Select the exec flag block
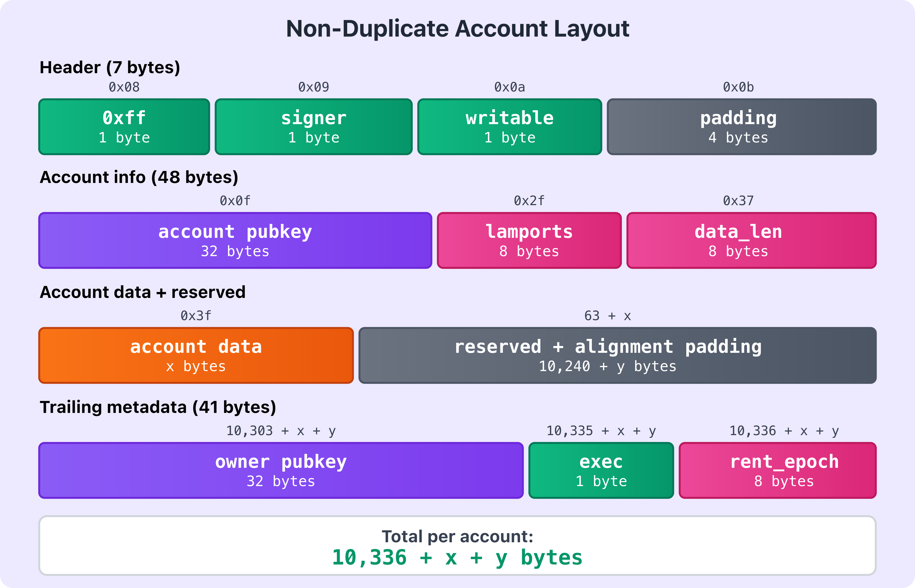Viewport: 915px width, 588px height. tap(600, 470)
